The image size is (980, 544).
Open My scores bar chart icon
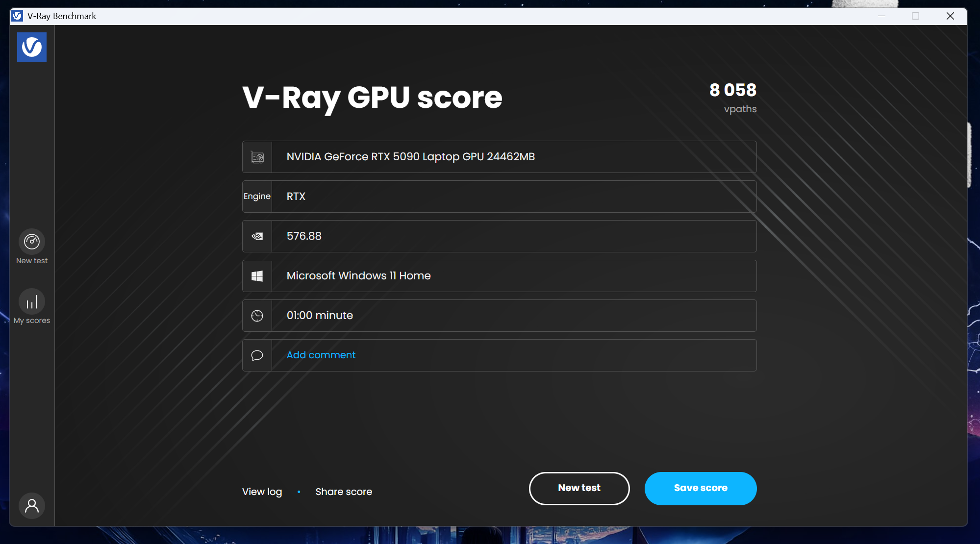tap(32, 301)
